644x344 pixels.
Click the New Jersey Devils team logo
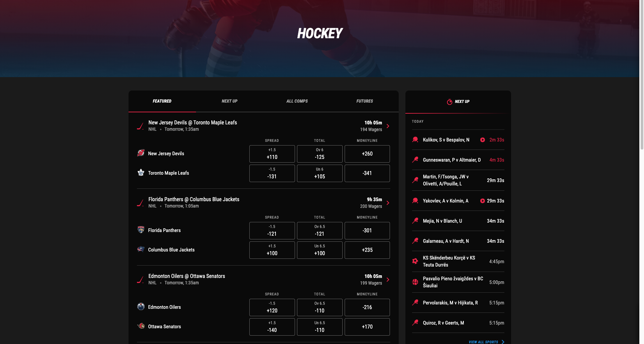[x=141, y=153]
